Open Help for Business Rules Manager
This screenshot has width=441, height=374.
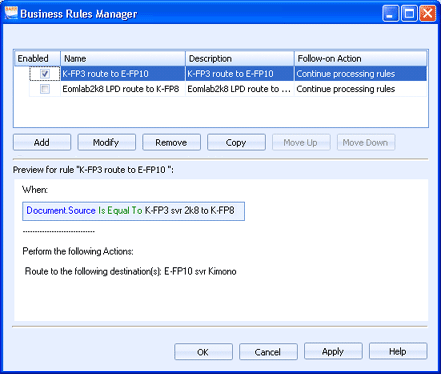click(398, 351)
